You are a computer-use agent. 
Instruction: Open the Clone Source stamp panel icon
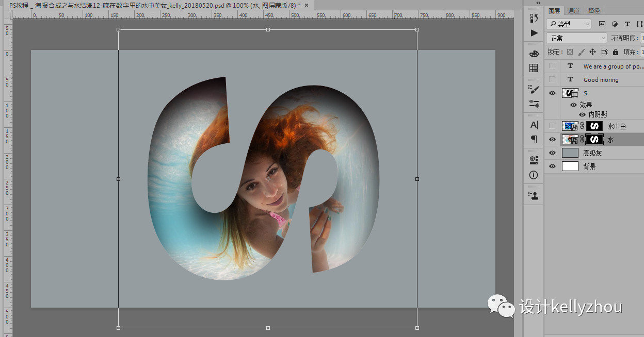point(534,195)
